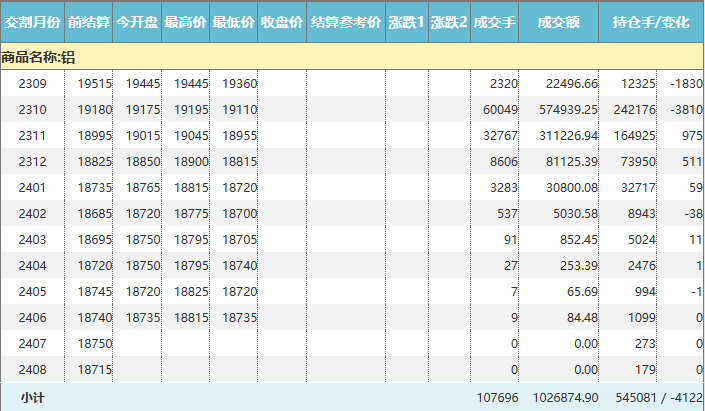The image size is (705, 411).
Task: Click the 最低价 column header
Action: pos(233,21)
